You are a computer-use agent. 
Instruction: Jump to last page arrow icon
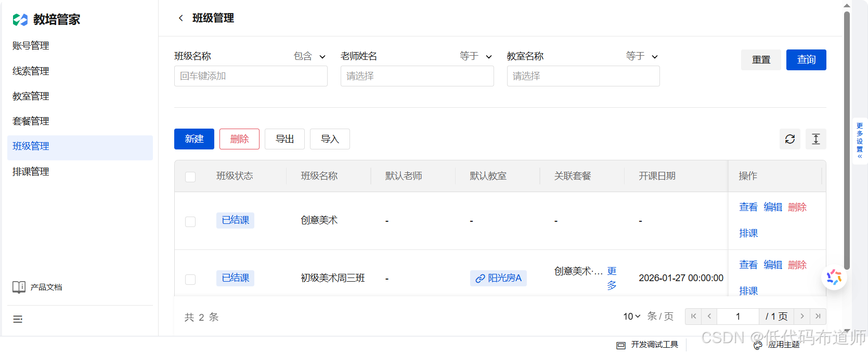click(818, 317)
